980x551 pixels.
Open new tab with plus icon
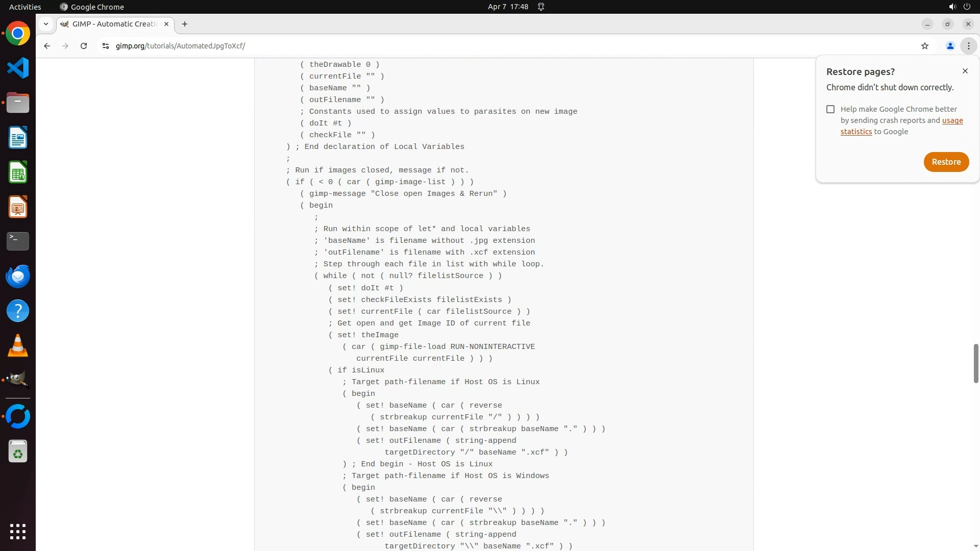185,24
